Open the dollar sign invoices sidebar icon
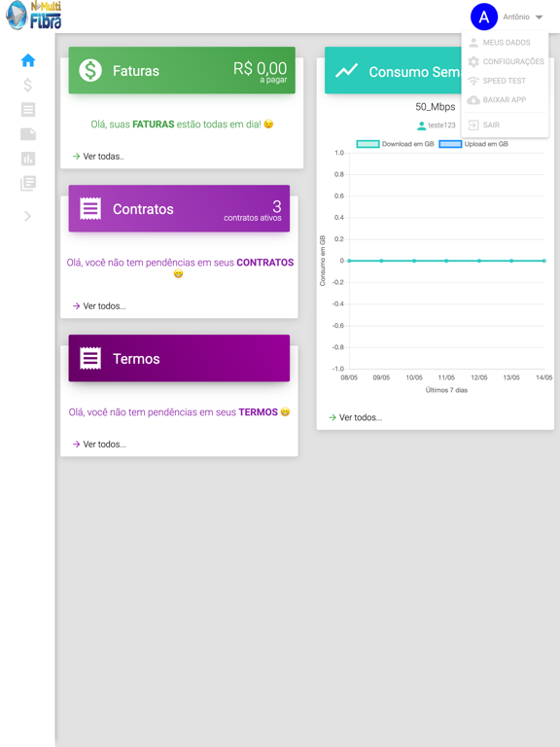Viewport: 560px width, 747px height. tap(28, 85)
